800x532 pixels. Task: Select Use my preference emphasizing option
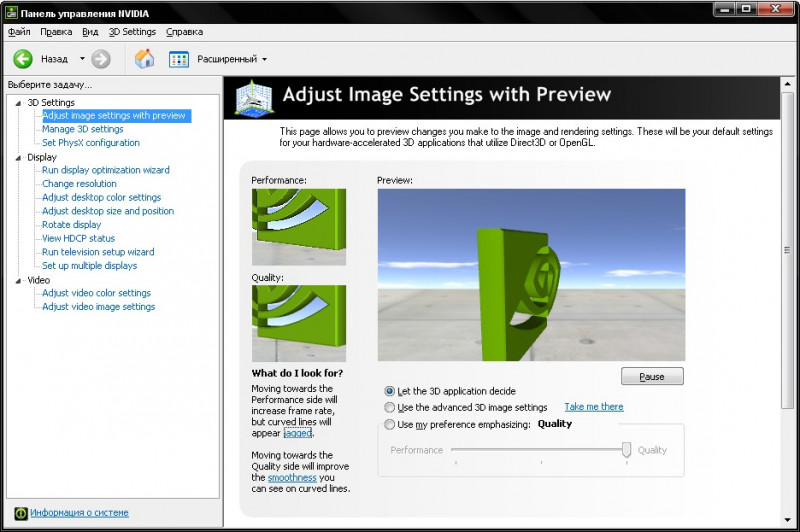[389, 424]
